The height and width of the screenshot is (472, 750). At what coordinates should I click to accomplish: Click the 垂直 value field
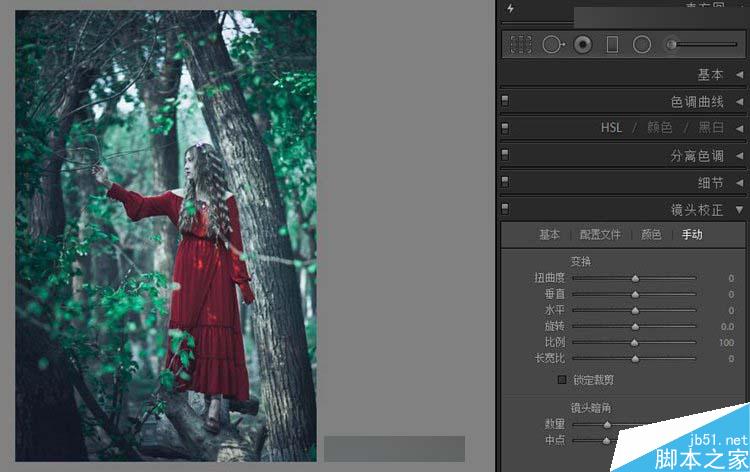point(731,294)
